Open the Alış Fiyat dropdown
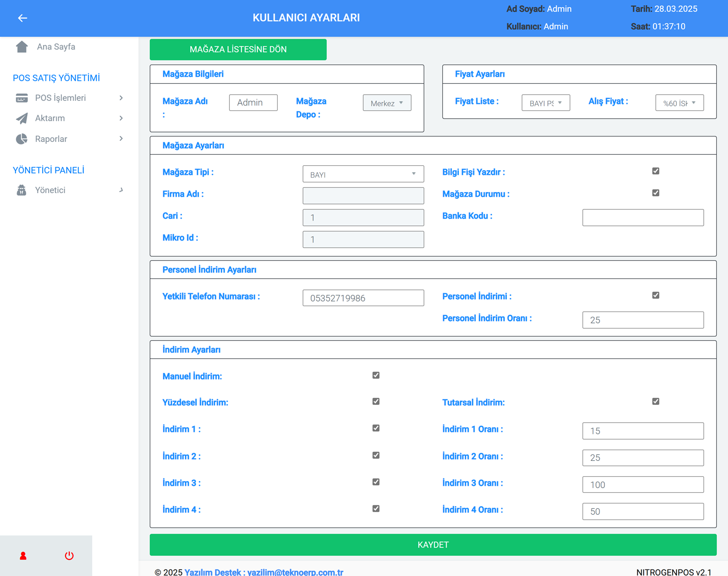 (680, 103)
